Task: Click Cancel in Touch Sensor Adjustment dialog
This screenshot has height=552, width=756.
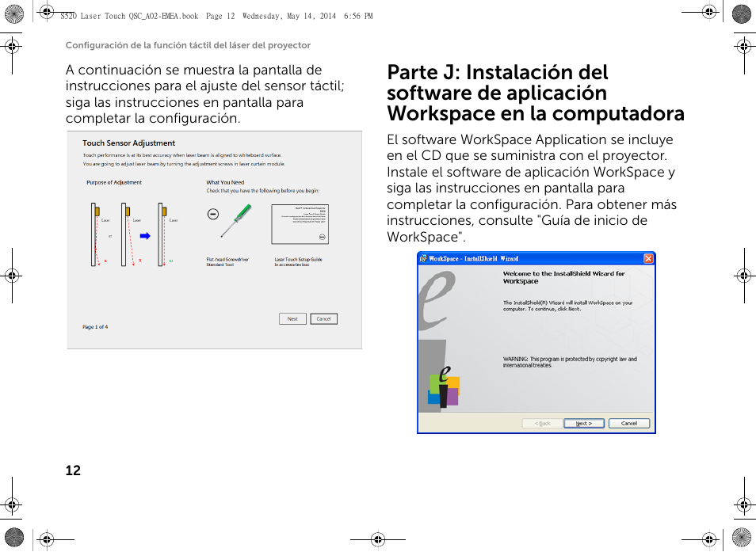Action: coord(323,319)
